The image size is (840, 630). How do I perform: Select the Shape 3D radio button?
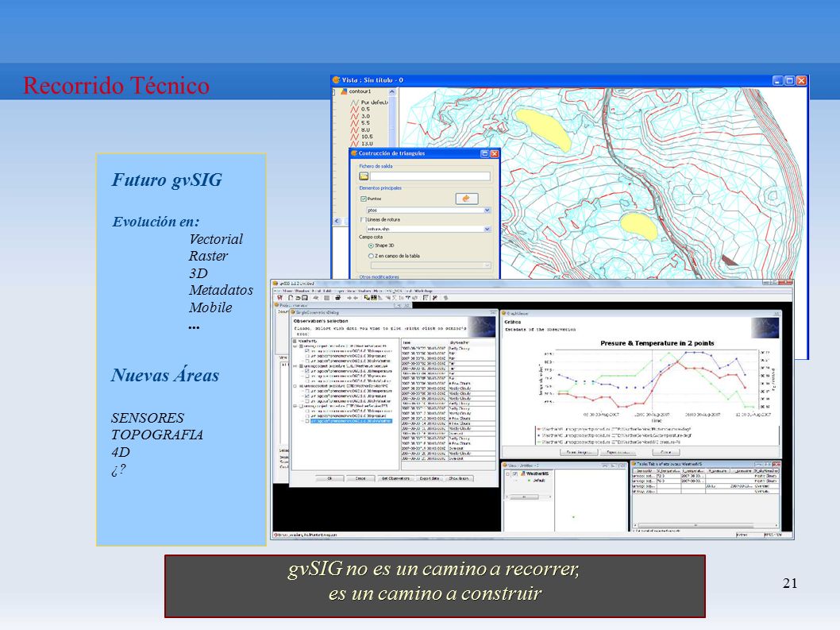coord(371,245)
